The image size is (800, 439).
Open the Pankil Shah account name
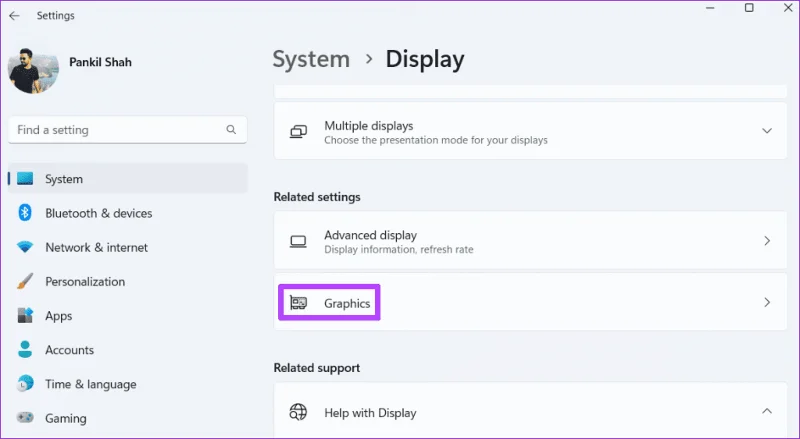pos(101,62)
